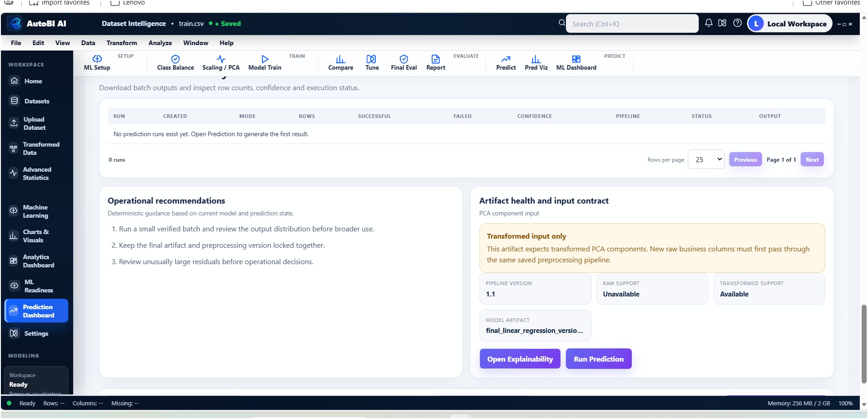
Task: Open the Help menu
Action: click(227, 43)
